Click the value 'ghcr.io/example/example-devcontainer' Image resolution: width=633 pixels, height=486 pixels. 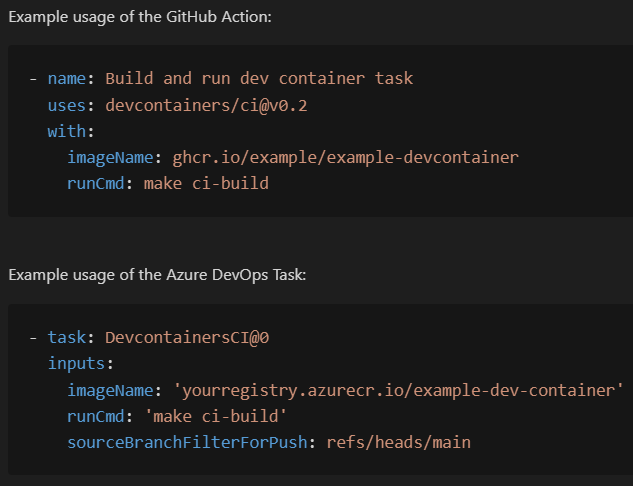point(346,157)
